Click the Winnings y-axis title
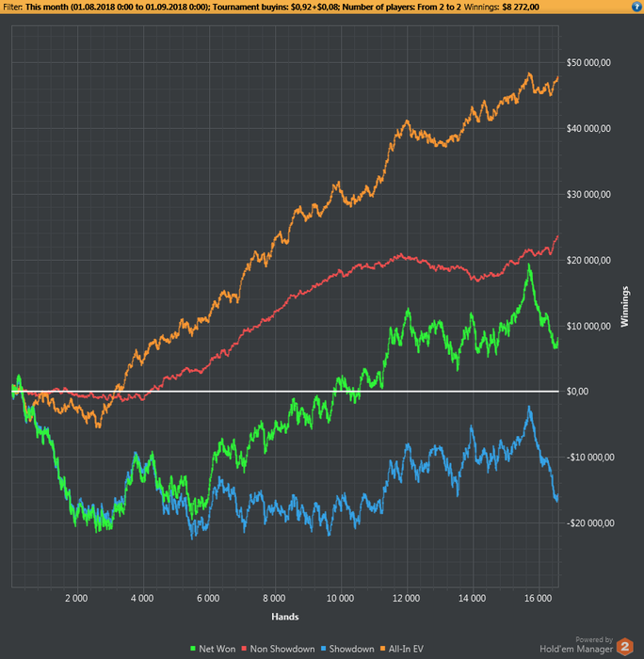This screenshot has width=644, height=659. [x=624, y=306]
